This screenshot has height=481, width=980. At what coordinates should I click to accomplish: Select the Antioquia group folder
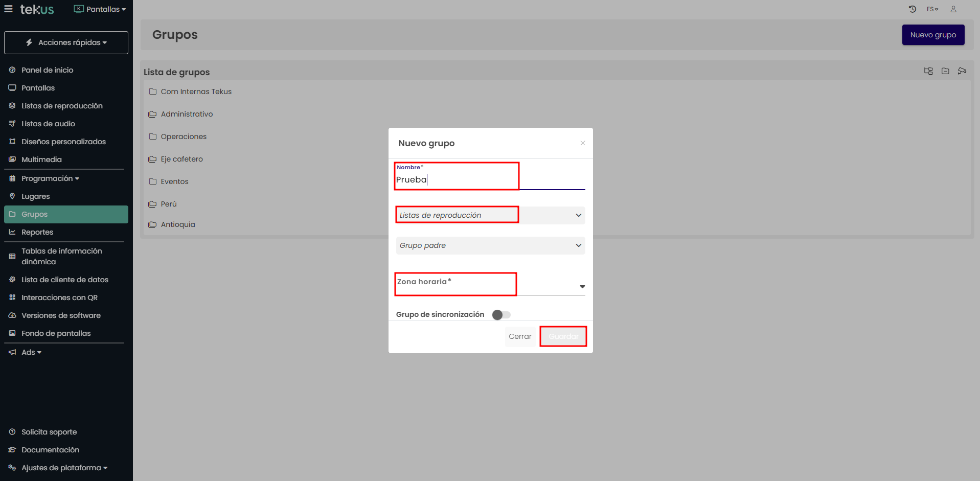click(177, 224)
